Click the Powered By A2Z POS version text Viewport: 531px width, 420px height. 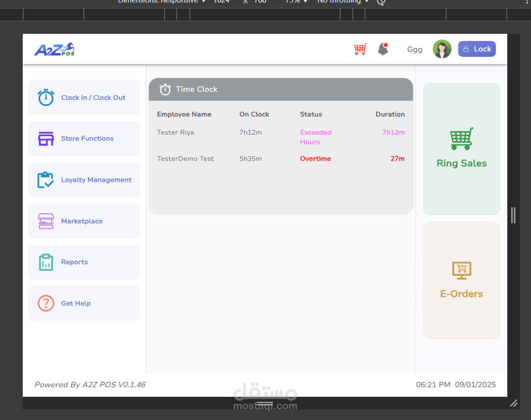click(90, 385)
